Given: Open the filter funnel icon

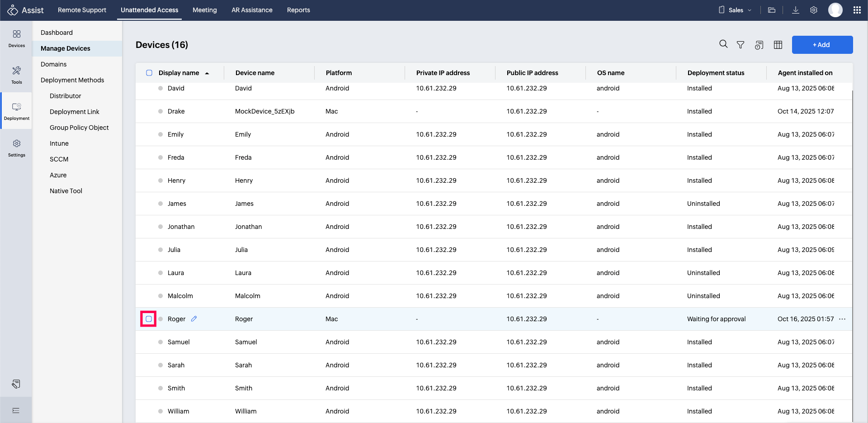Looking at the screenshot, I should (x=741, y=45).
